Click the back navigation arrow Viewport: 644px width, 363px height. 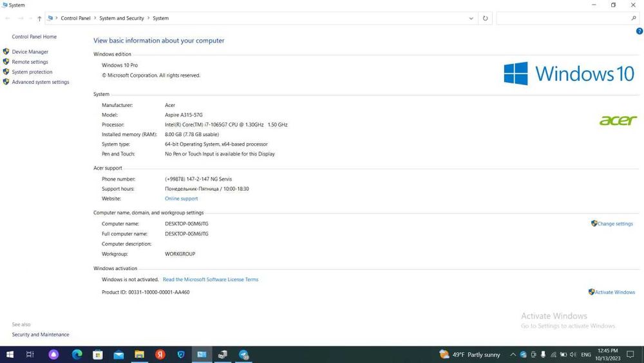pyautogui.click(x=8, y=19)
